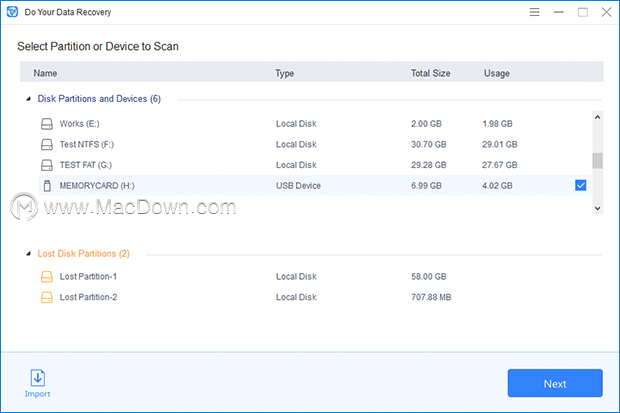Click the Next button
The image size is (620, 413).
pyautogui.click(x=555, y=383)
